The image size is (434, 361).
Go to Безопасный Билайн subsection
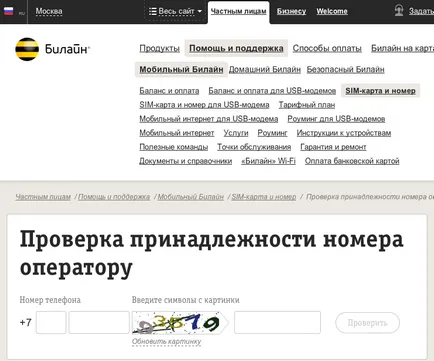tap(346, 69)
